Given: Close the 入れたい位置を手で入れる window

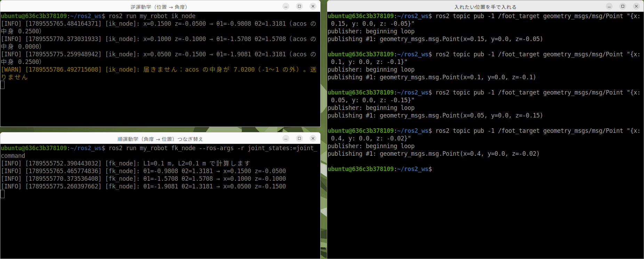Looking at the screenshot, I should coord(636,6).
